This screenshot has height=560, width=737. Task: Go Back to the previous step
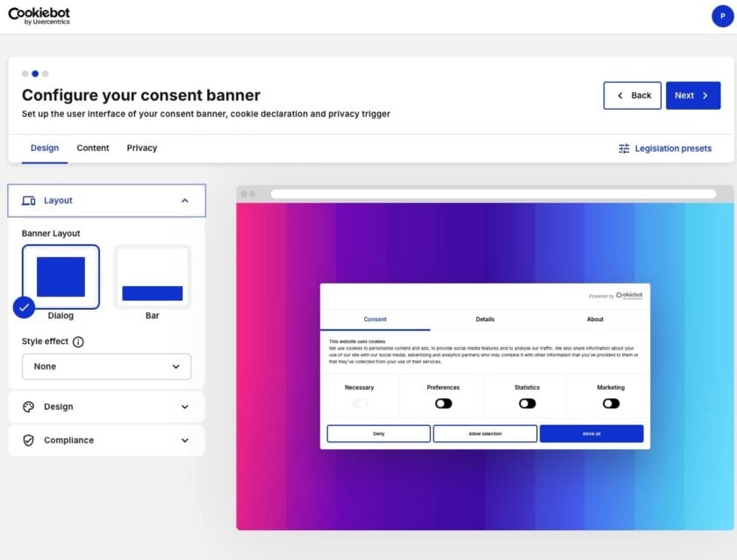pyautogui.click(x=632, y=96)
